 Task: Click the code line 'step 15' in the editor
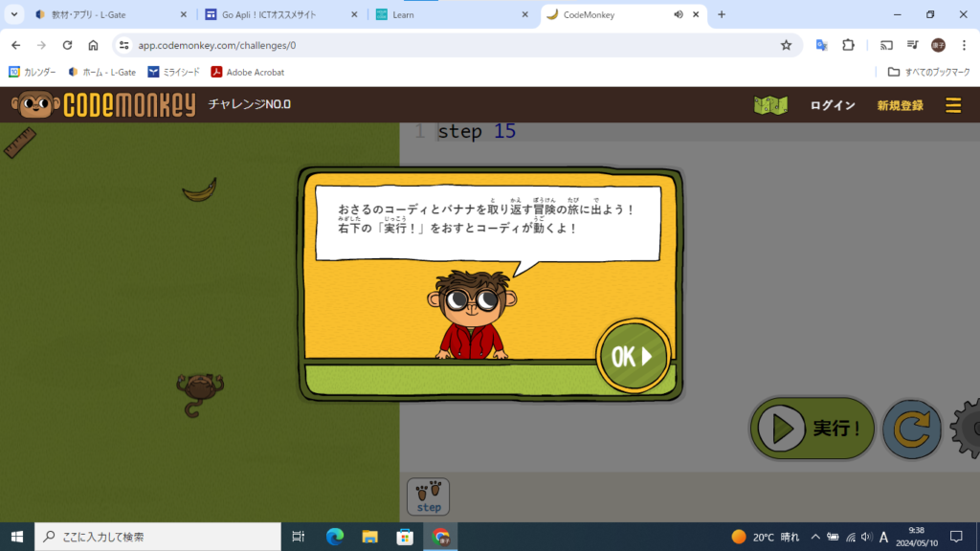[477, 131]
